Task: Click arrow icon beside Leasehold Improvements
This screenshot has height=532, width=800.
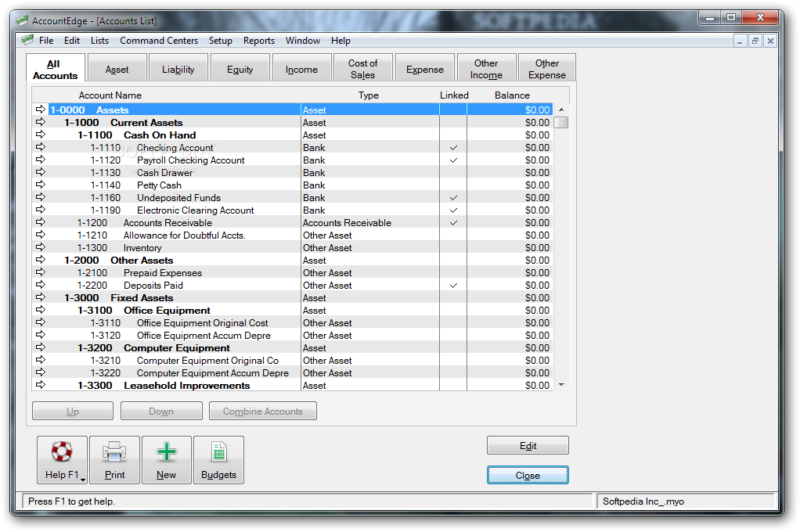Action: 41,384
